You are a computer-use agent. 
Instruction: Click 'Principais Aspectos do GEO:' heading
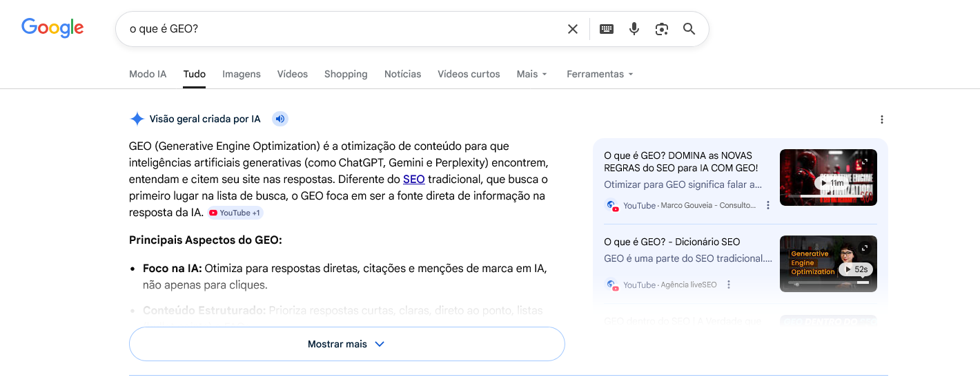206,240
